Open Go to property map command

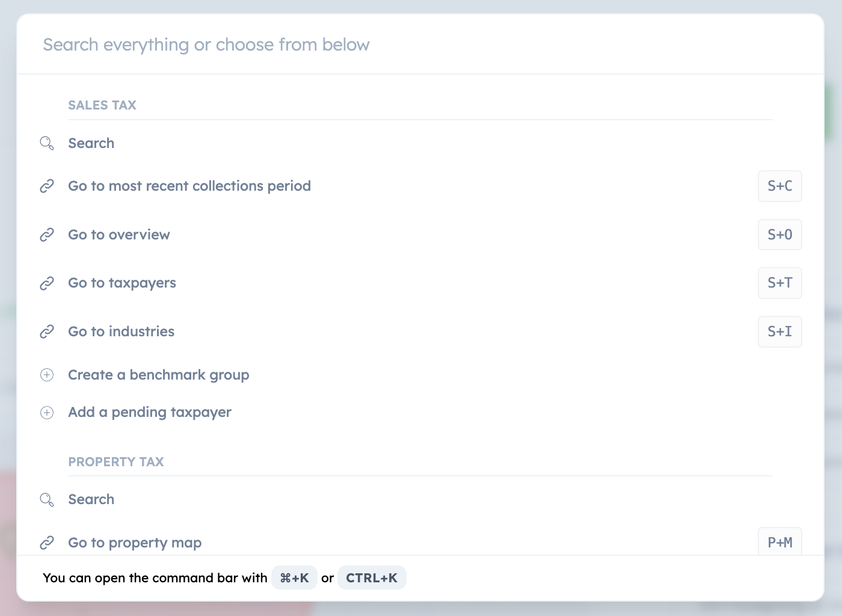pyautogui.click(x=135, y=543)
